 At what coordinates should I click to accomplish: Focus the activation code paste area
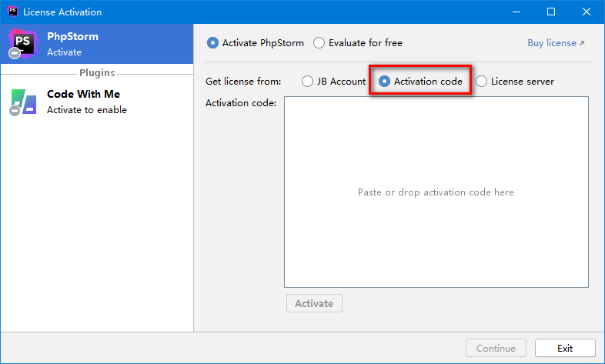pyautogui.click(x=436, y=192)
